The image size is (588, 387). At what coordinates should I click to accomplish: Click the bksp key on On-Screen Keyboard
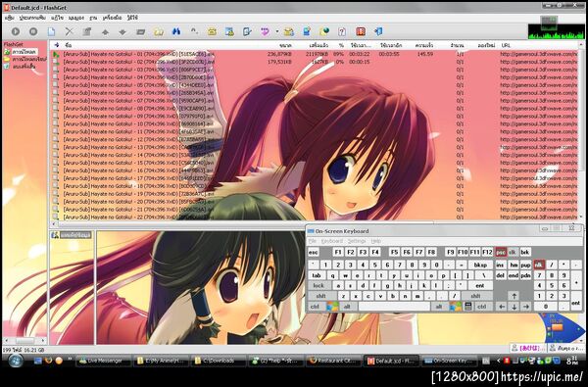click(480, 265)
